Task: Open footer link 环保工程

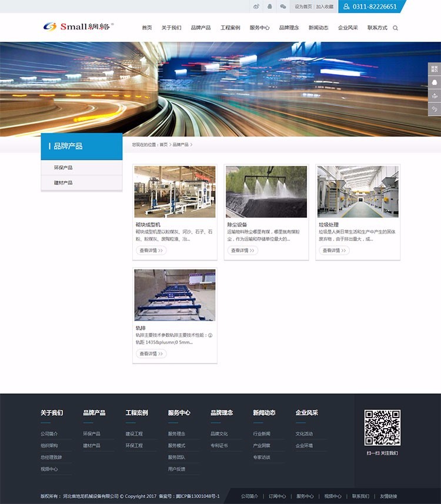Action: pos(134,446)
